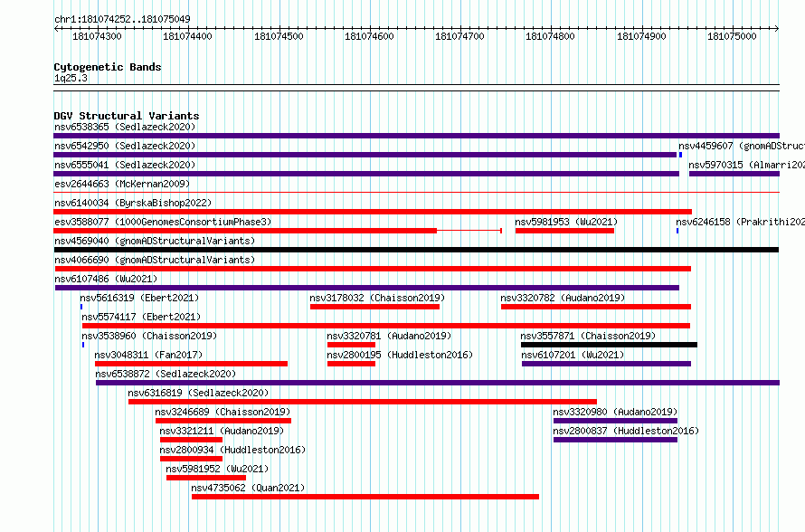805x532 pixels.
Task: Select the black nsv4569040 gnomAD variant bar
Action: [x=416, y=250]
